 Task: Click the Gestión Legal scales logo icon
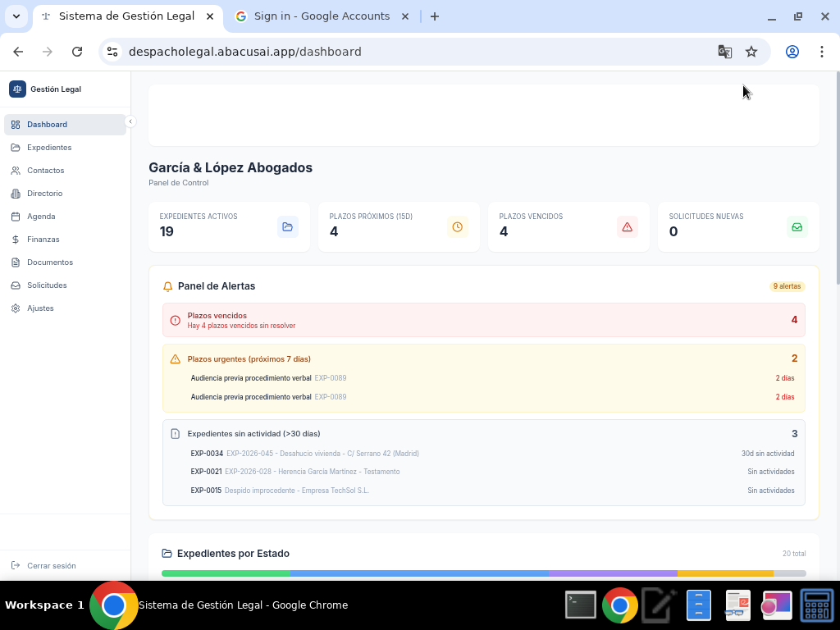point(17,89)
